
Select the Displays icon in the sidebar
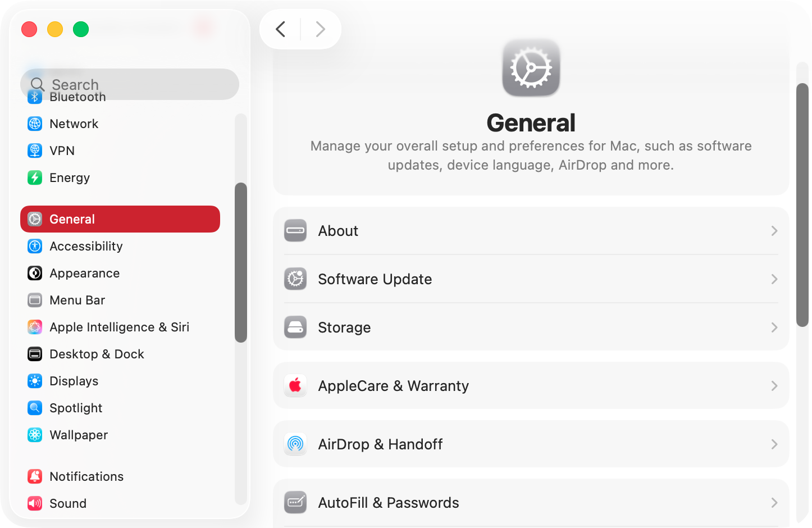pyautogui.click(x=35, y=381)
